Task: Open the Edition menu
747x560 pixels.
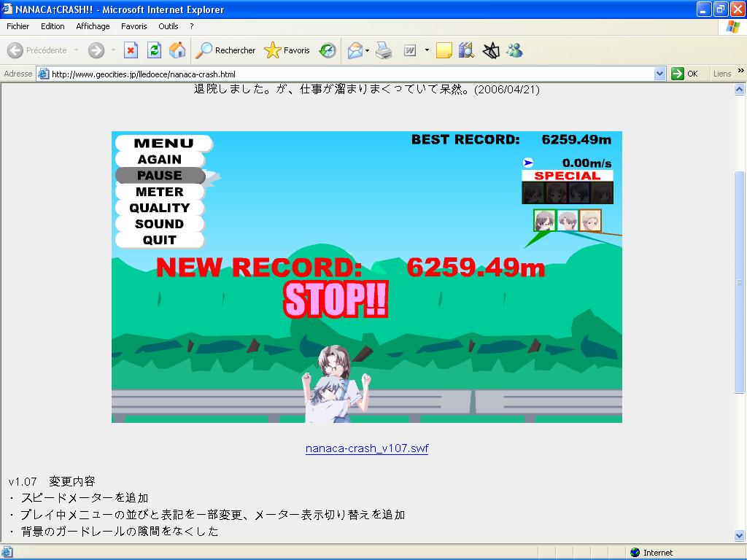Action: pos(53,26)
